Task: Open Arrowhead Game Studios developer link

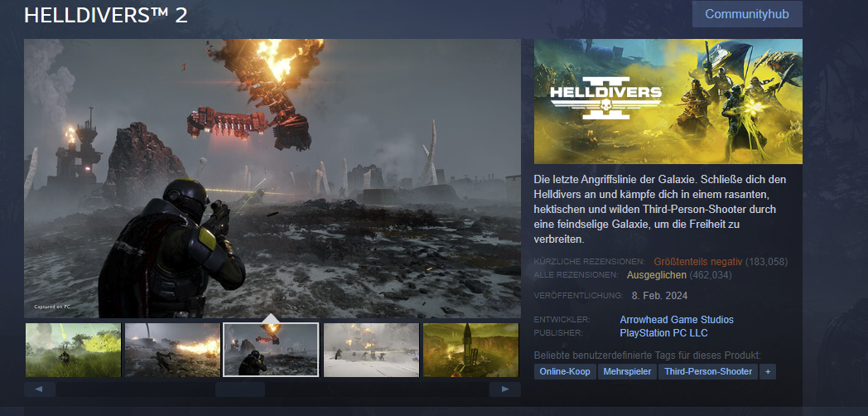Action: (x=677, y=320)
